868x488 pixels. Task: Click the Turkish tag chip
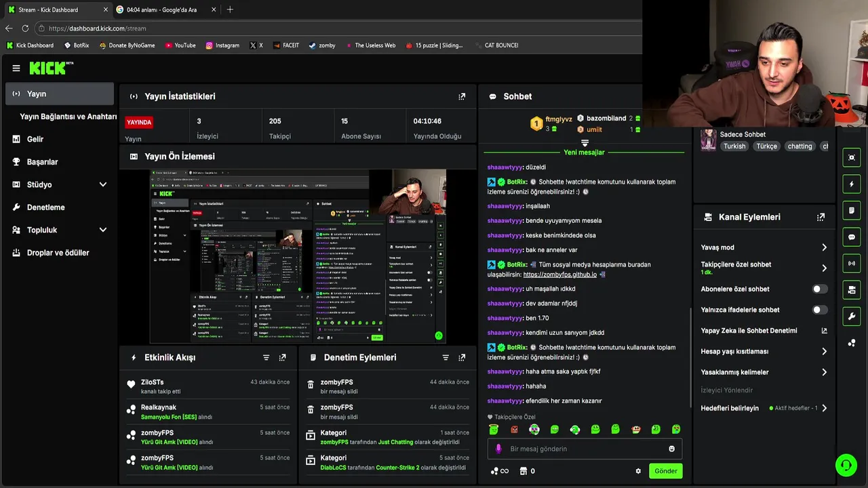point(734,146)
